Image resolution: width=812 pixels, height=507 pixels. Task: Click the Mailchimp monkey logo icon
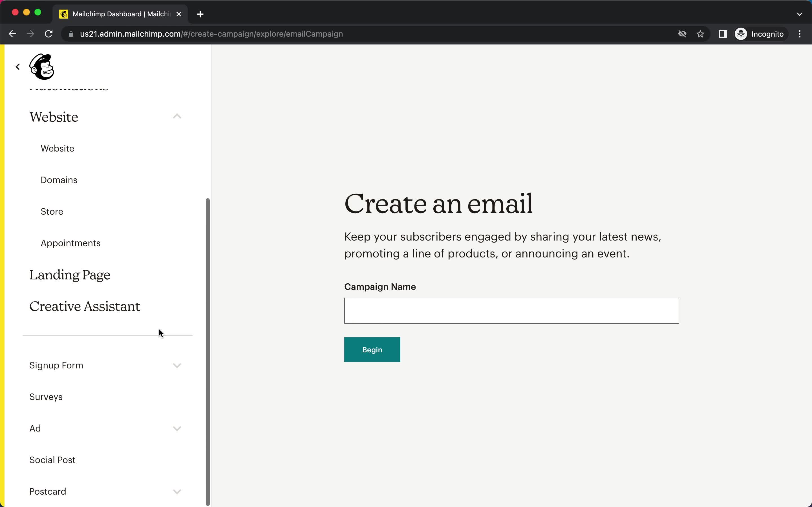tap(41, 65)
